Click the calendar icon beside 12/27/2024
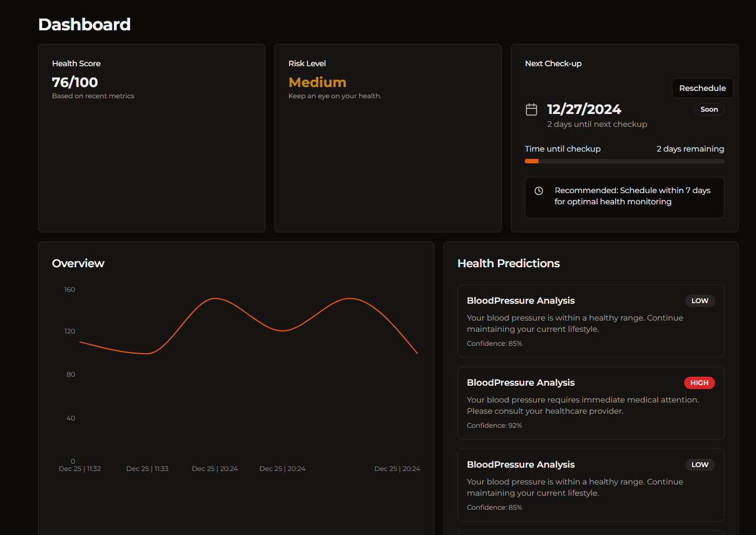 click(531, 109)
